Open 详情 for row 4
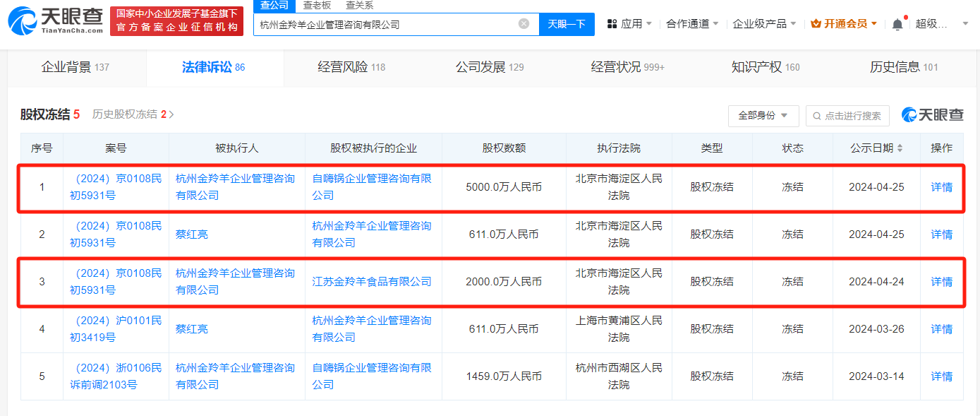The image size is (980, 416). (942, 329)
